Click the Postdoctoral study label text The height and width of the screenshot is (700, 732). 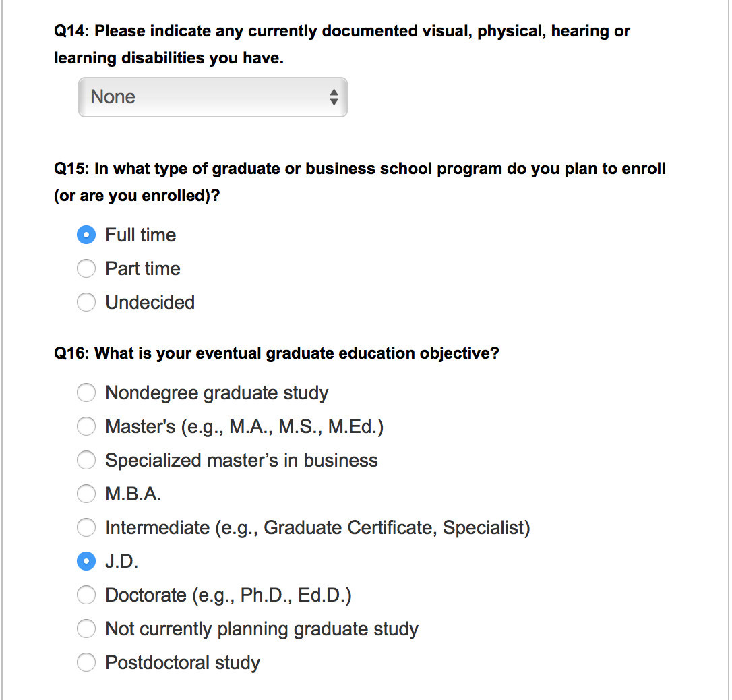click(x=183, y=663)
